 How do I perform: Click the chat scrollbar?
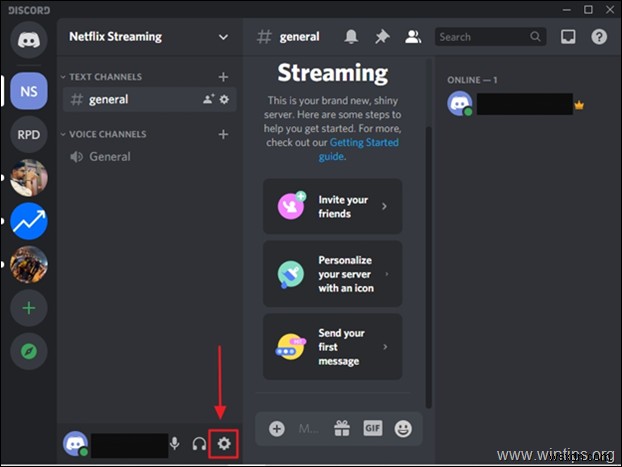tap(428, 267)
